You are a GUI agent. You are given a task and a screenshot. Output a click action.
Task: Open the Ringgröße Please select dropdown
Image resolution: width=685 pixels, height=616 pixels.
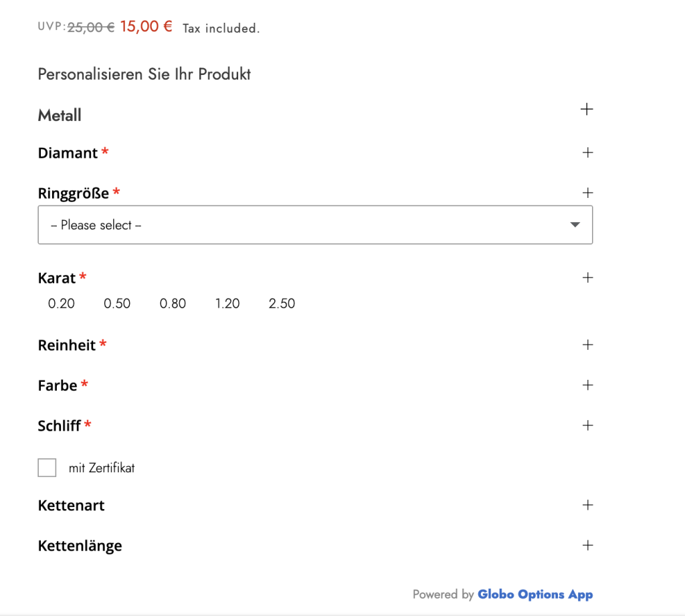pyautogui.click(x=315, y=225)
